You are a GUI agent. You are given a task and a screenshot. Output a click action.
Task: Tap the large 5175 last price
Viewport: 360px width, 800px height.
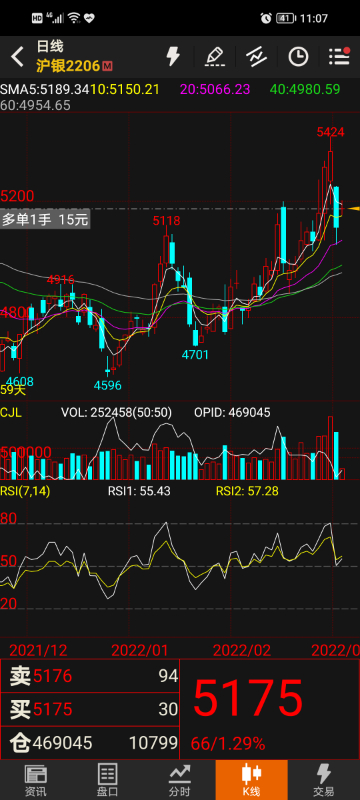pyautogui.click(x=248, y=697)
